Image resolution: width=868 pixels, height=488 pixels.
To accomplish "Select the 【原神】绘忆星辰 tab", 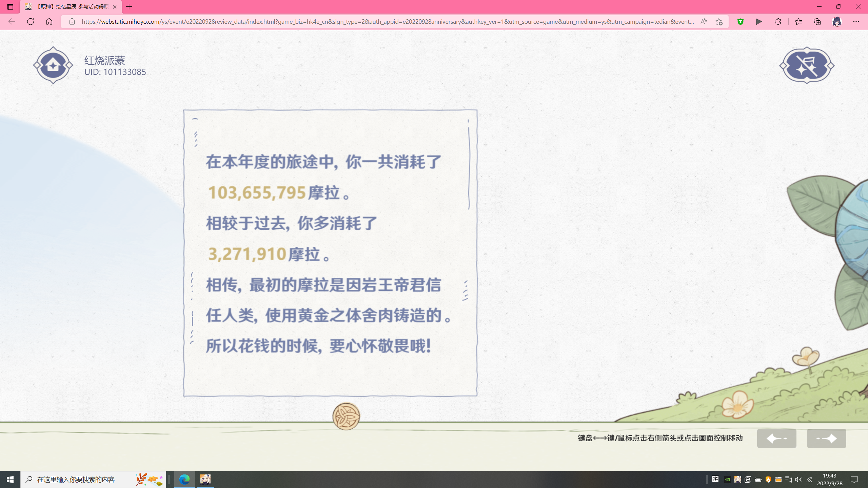I will [71, 7].
